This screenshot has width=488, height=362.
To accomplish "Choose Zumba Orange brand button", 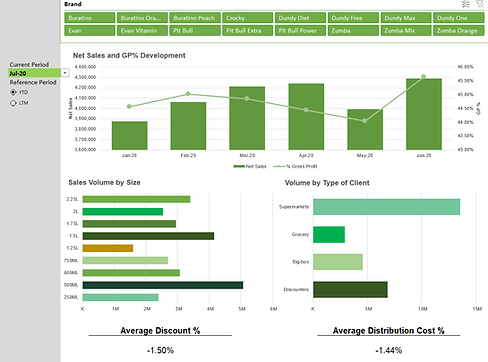I will (x=459, y=31).
